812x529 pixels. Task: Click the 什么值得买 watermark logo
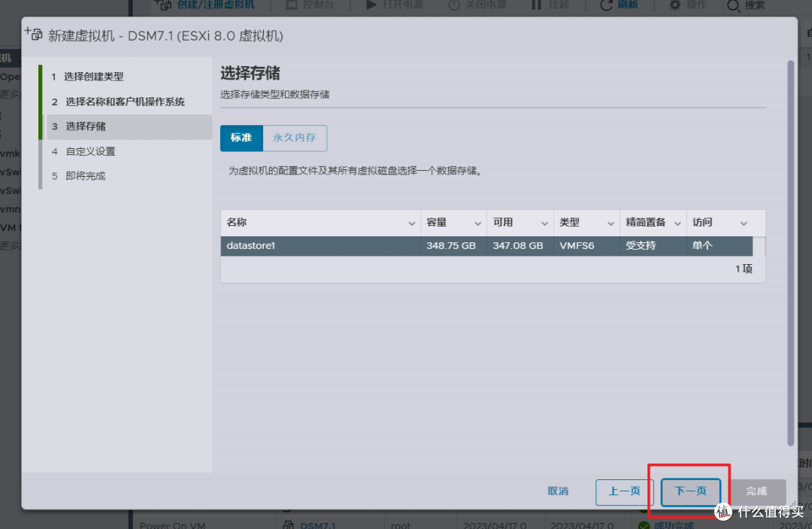723,511
